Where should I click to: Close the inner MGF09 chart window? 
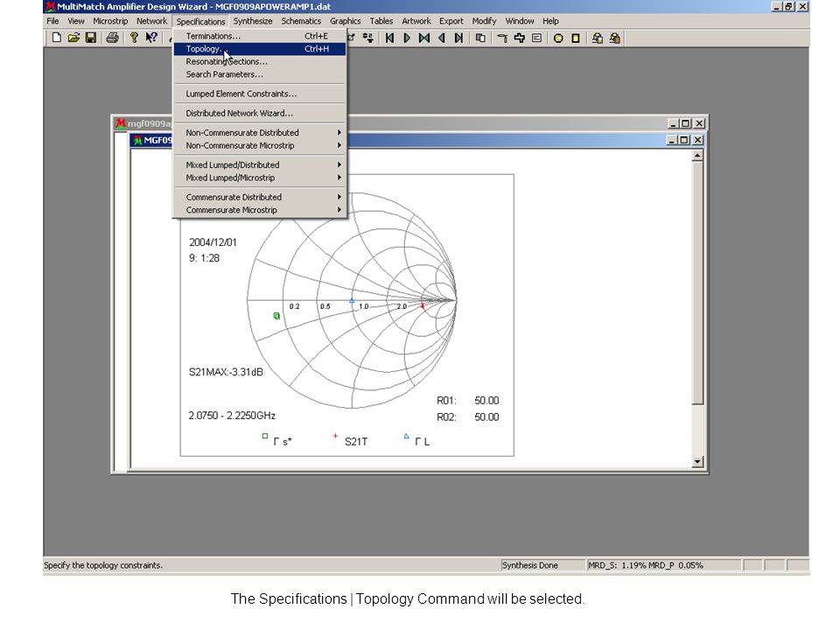point(697,140)
